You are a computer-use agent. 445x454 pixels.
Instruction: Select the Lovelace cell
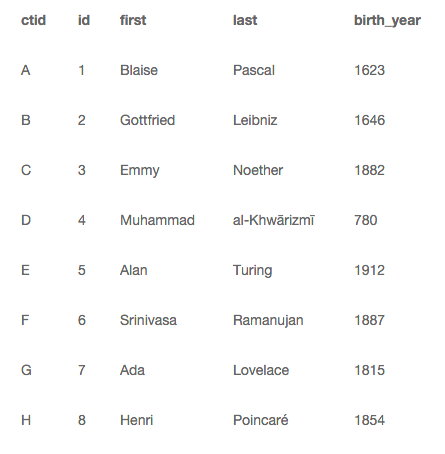point(261,370)
